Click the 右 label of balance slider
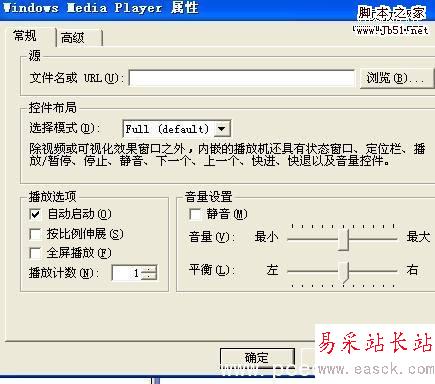Screen dimensions: 435x384 (412, 270)
